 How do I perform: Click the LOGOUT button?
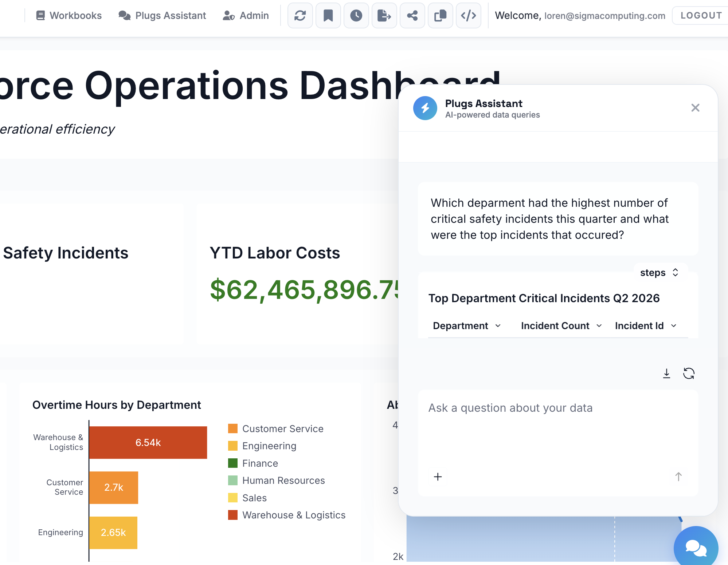click(x=701, y=16)
